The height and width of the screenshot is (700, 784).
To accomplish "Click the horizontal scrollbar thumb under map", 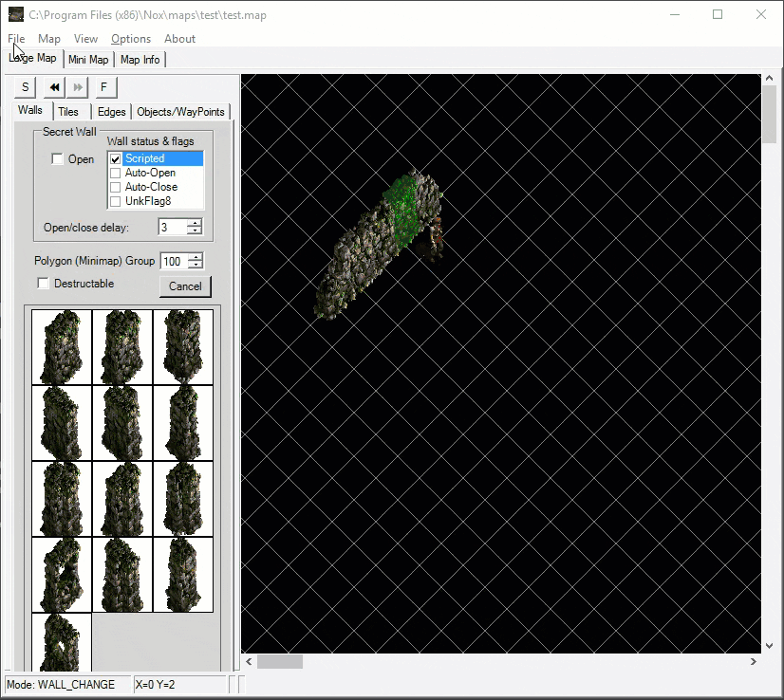I will [x=280, y=662].
